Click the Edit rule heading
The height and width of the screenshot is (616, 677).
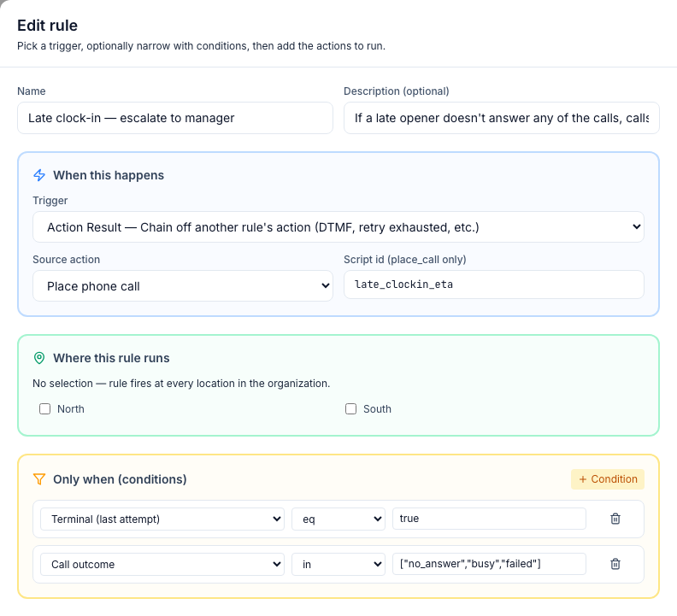click(x=48, y=26)
